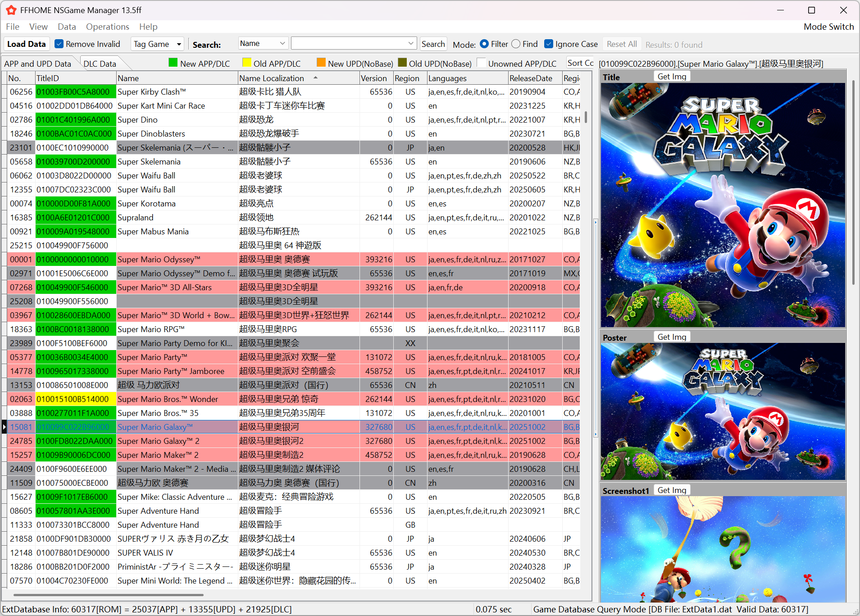Click the Super Mario Galaxy title image
This screenshot has height=616, width=860.
click(x=723, y=205)
